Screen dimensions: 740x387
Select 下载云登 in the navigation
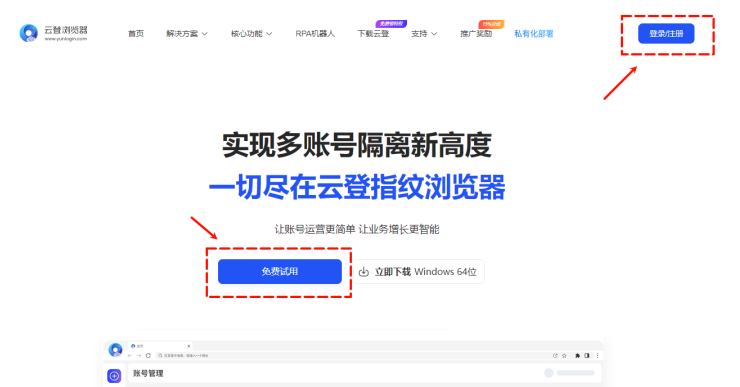pos(373,34)
